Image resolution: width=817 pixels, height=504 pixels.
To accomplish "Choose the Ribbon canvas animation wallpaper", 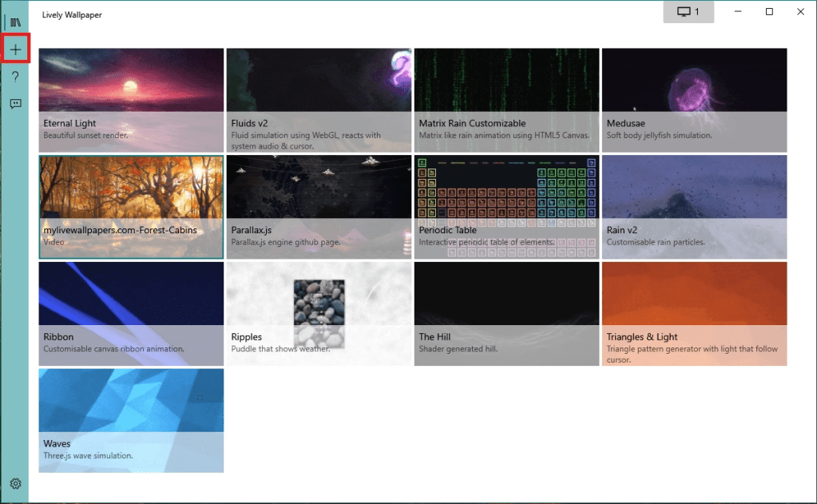I will click(130, 312).
